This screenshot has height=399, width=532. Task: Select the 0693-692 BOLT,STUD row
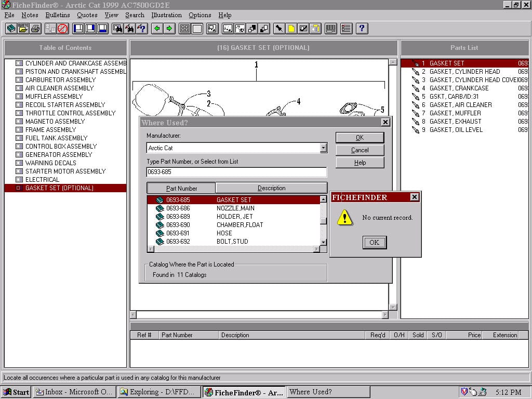(234, 242)
